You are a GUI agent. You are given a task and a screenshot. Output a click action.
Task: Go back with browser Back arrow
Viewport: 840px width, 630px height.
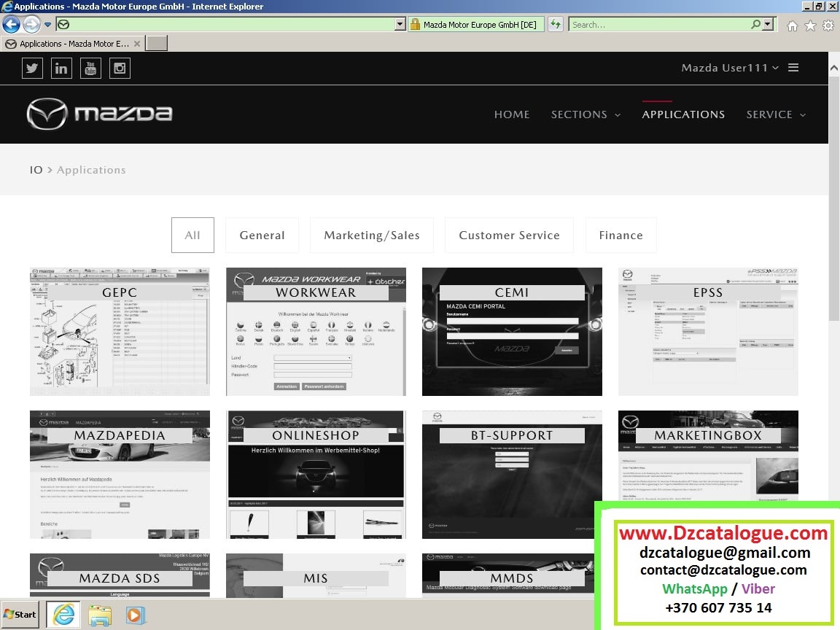tap(11, 25)
